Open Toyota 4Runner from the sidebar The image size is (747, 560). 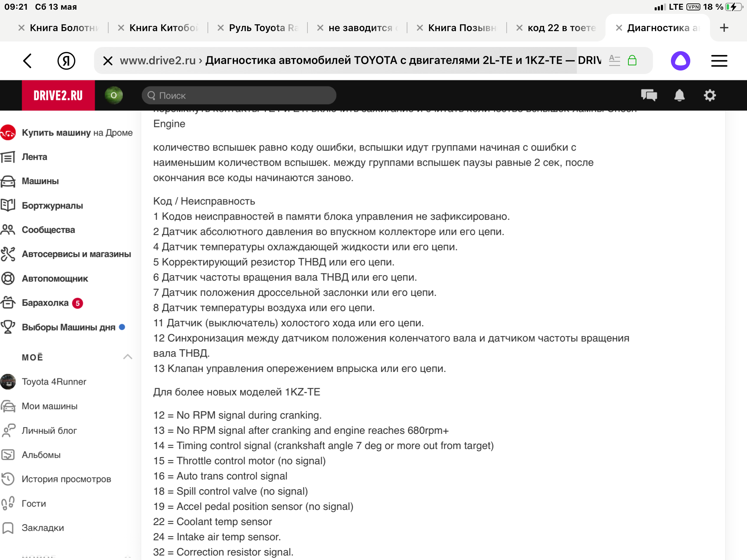(54, 382)
